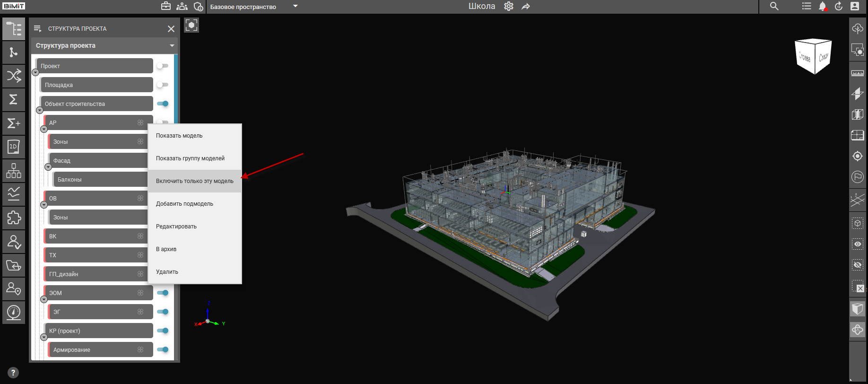Open the project structure tree icon
The width and height of the screenshot is (868, 384).
[14, 29]
